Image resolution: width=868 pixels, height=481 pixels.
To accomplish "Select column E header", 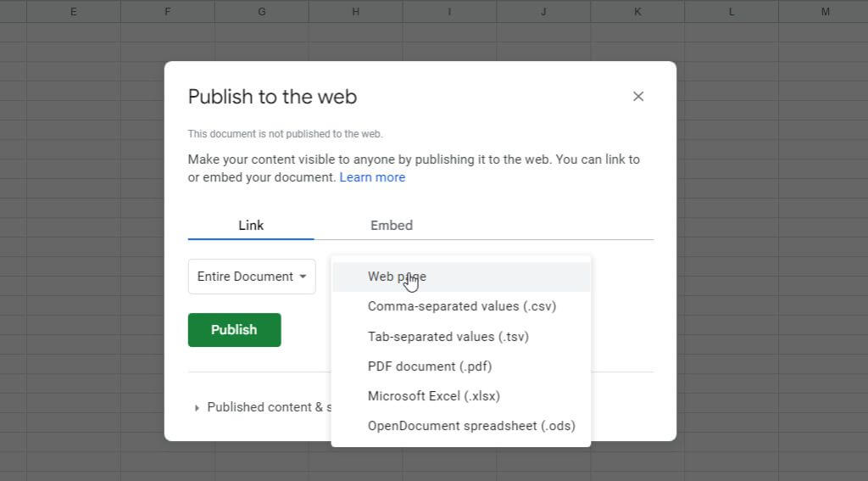I will (74, 12).
